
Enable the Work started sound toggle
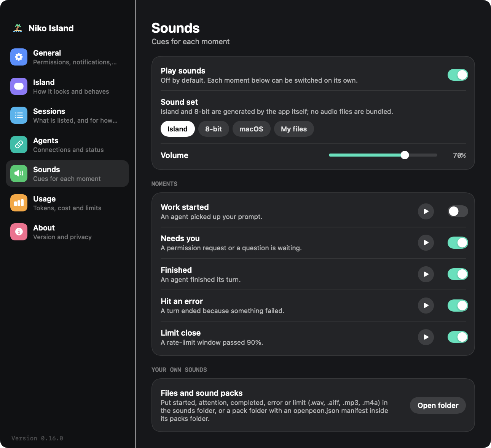(458, 211)
